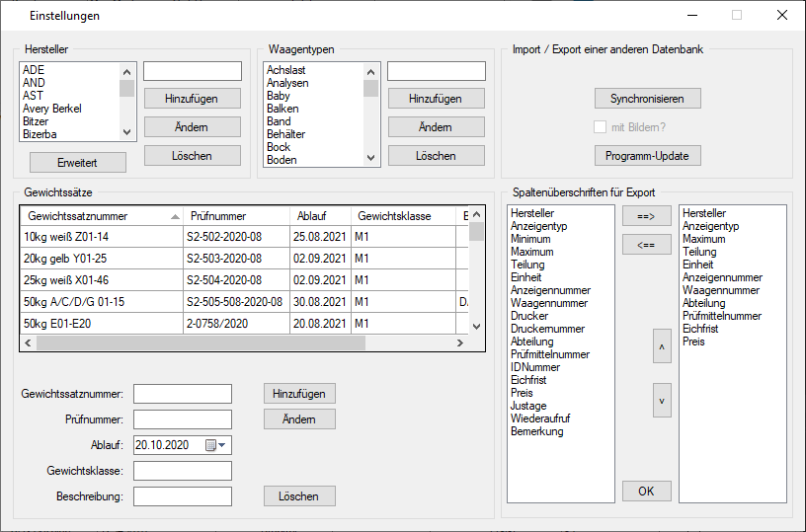
Task: Click the move right '==>' arrow button
Action: point(646,215)
